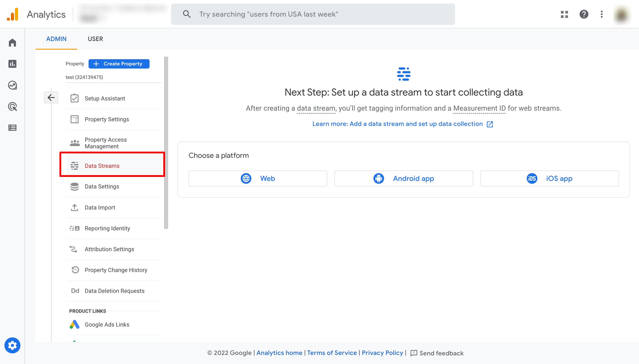Click the property menu vertical scrollbar
Image resolution: width=639 pixels, height=364 pixels.
pos(166,143)
